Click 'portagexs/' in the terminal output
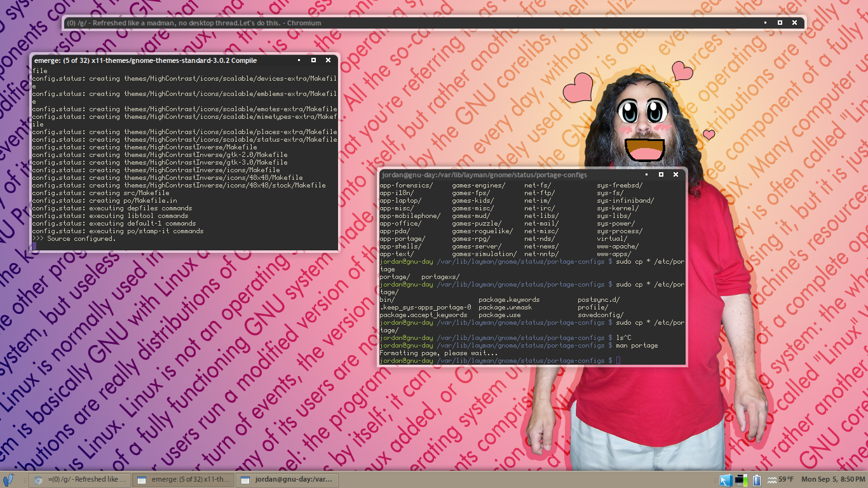The width and height of the screenshot is (868, 488). pyautogui.click(x=440, y=277)
